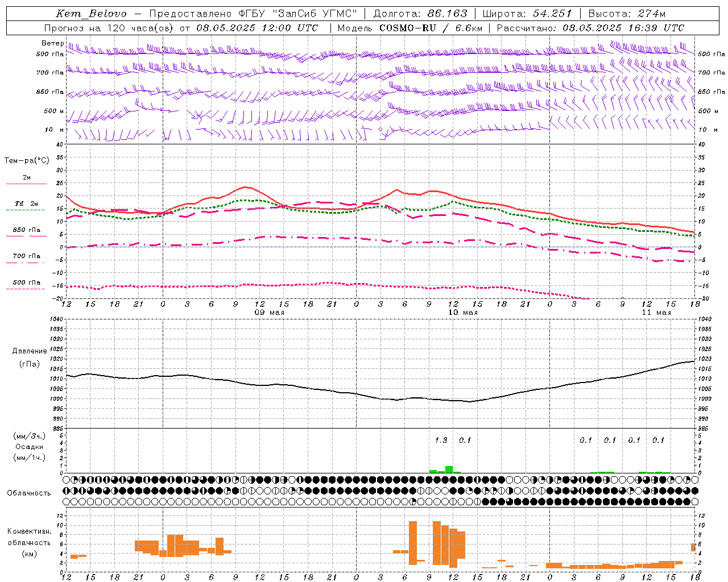The width and height of the screenshot is (728, 582).
Task: Click the '(мм/1ч.)' precipitation unit label
Action: coord(30,458)
